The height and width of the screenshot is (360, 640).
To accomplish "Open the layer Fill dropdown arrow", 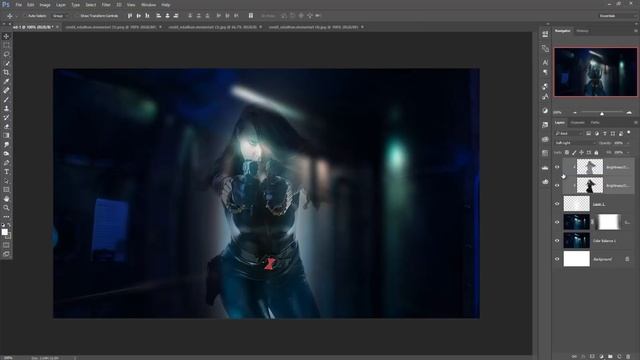I will (628, 152).
